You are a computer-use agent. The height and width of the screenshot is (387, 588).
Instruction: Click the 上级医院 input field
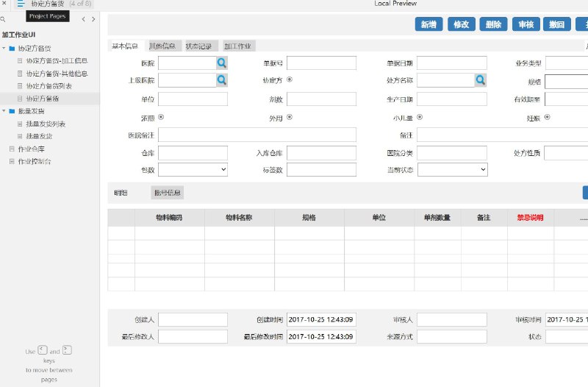tap(187, 79)
